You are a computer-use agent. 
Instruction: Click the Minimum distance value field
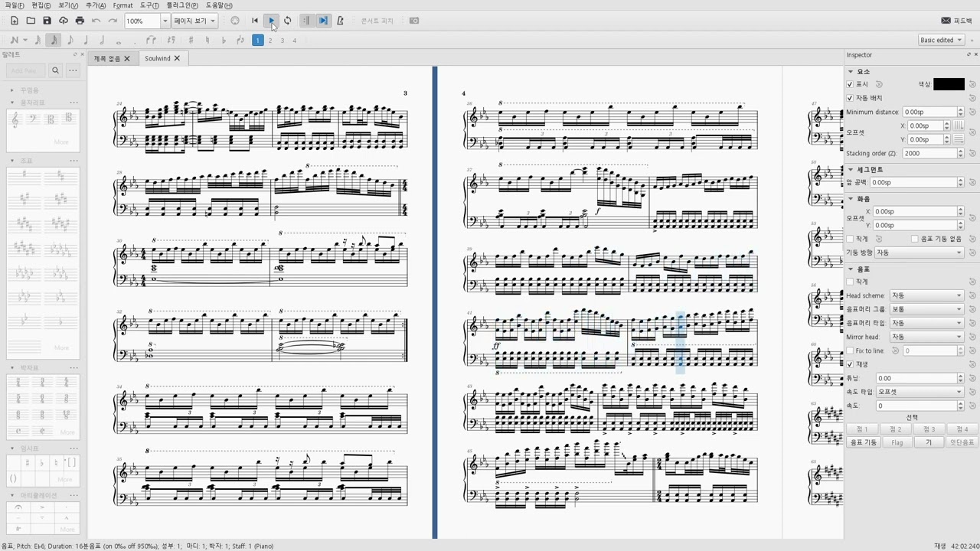click(x=929, y=112)
